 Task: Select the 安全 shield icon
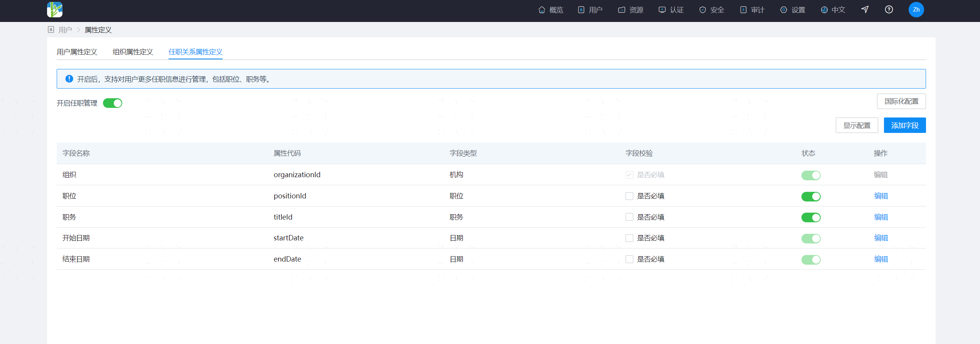(703, 10)
